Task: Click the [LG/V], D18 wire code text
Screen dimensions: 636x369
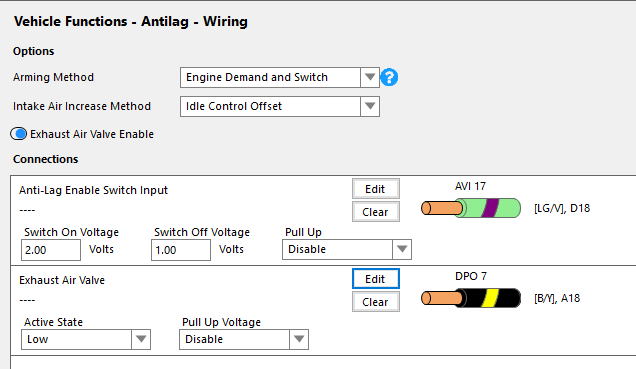Action: click(562, 208)
